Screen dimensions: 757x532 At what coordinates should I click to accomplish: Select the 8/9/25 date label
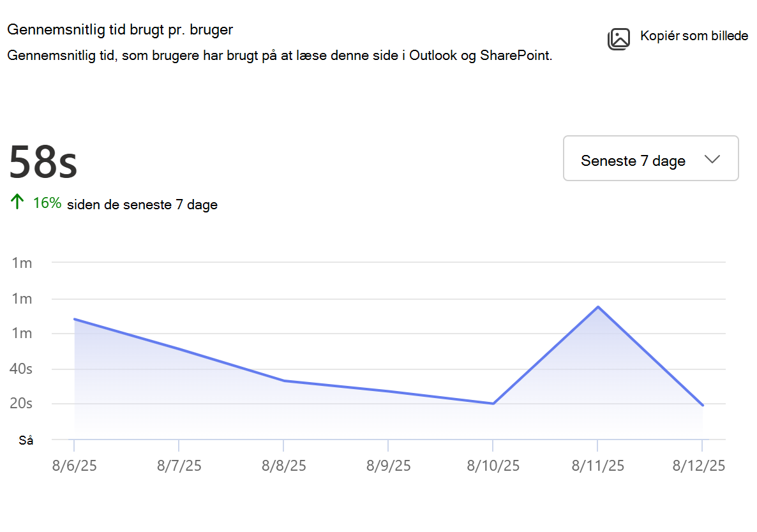[388, 466]
